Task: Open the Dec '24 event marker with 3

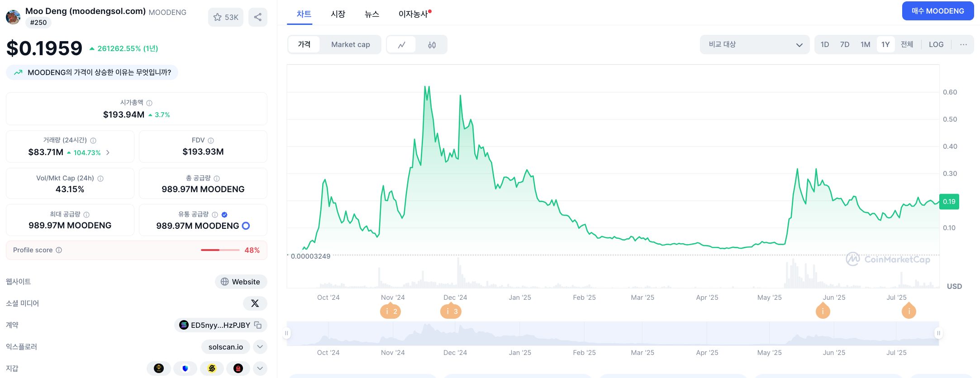Action: tap(451, 311)
